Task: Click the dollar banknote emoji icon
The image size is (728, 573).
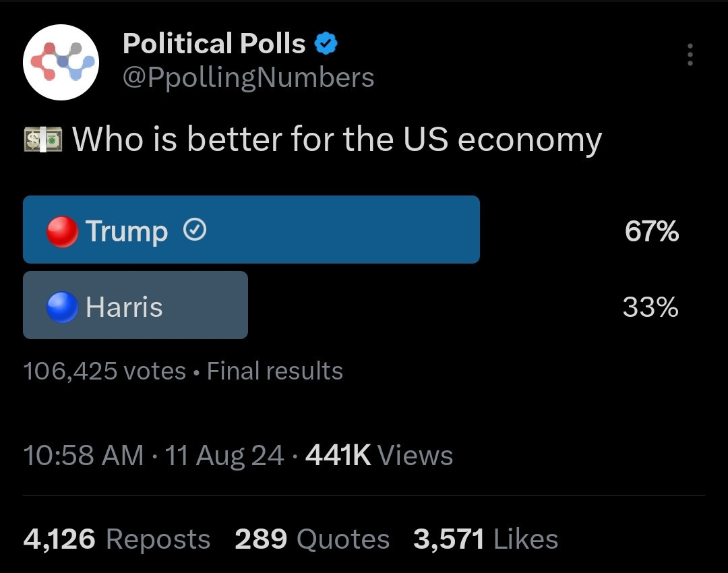Action: [x=42, y=140]
